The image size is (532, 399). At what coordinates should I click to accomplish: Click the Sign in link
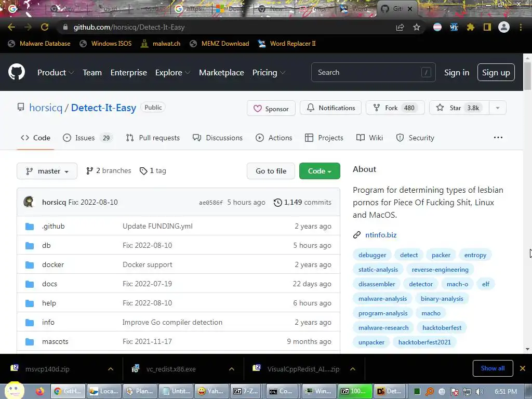[x=457, y=73]
